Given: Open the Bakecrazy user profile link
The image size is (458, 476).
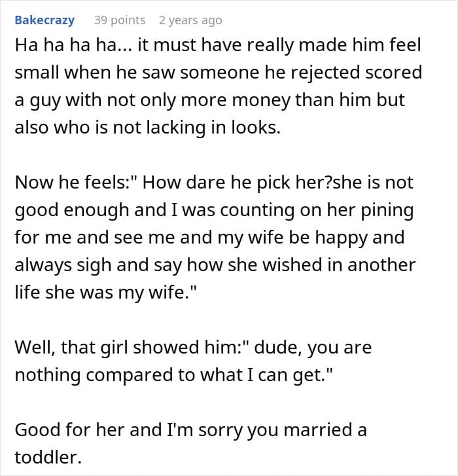Looking at the screenshot, I should point(44,21).
